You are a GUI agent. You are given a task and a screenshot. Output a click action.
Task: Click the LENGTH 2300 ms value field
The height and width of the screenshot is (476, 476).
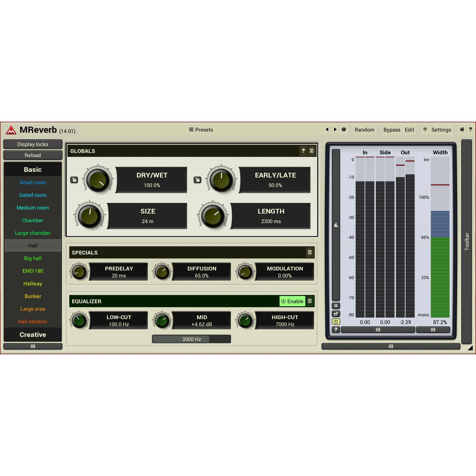271,216
